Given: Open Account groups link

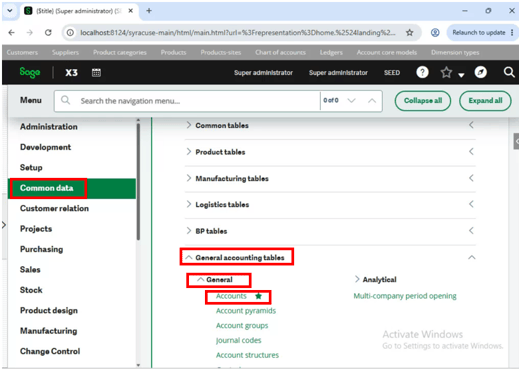Looking at the screenshot, I should coord(242,326).
